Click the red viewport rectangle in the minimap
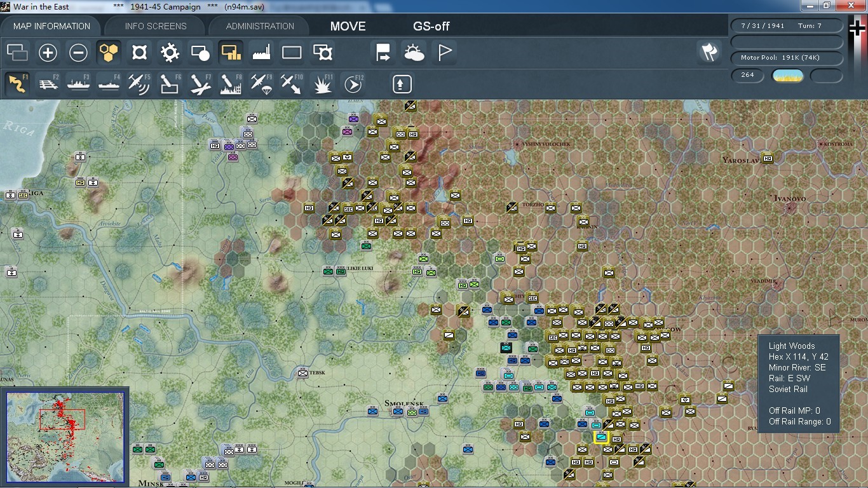Screen dimensions: 868x488 tap(62, 419)
